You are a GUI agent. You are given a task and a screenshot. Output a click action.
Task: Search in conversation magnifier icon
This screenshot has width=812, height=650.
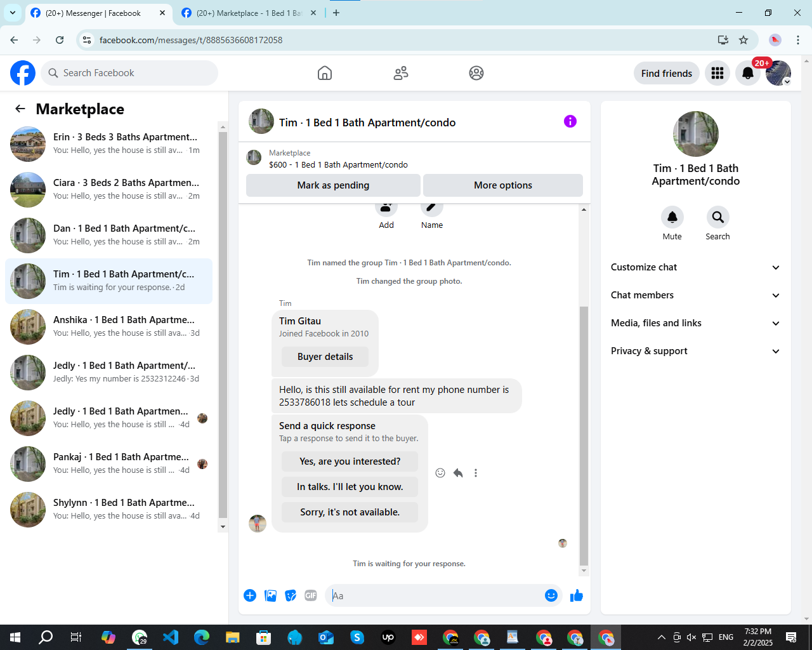click(718, 217)
